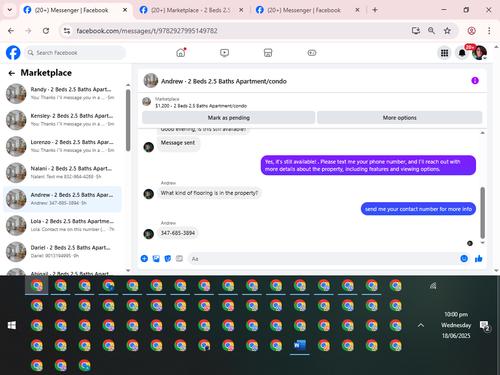Open Lorenzo's conversation
The image size is (500, 375).
point(62,146)
